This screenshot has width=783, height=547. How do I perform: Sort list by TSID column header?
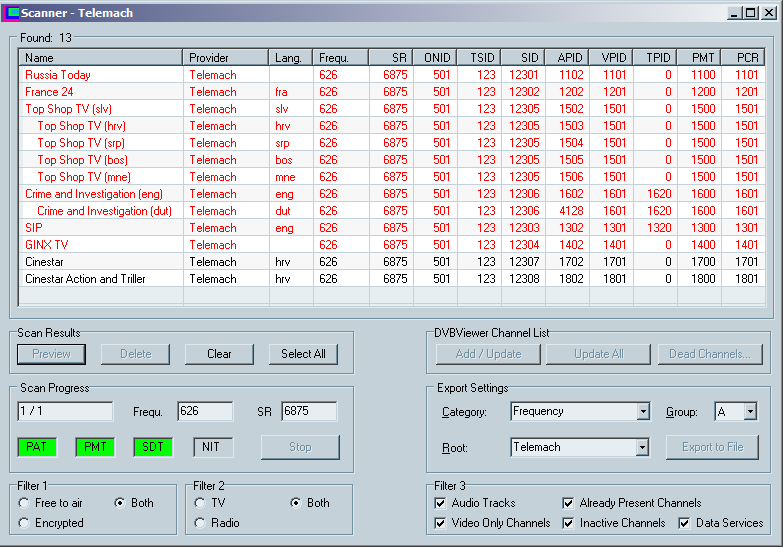tap(479, 57)
